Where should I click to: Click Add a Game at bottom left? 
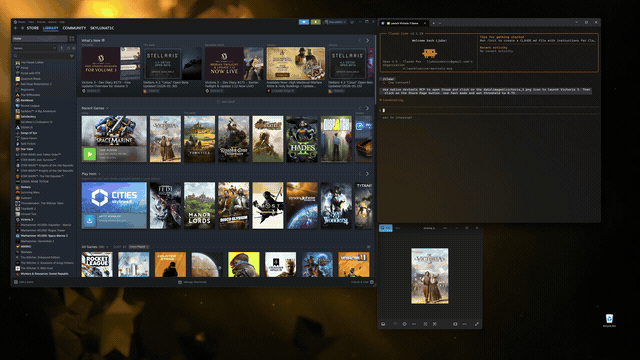[24, 282]
